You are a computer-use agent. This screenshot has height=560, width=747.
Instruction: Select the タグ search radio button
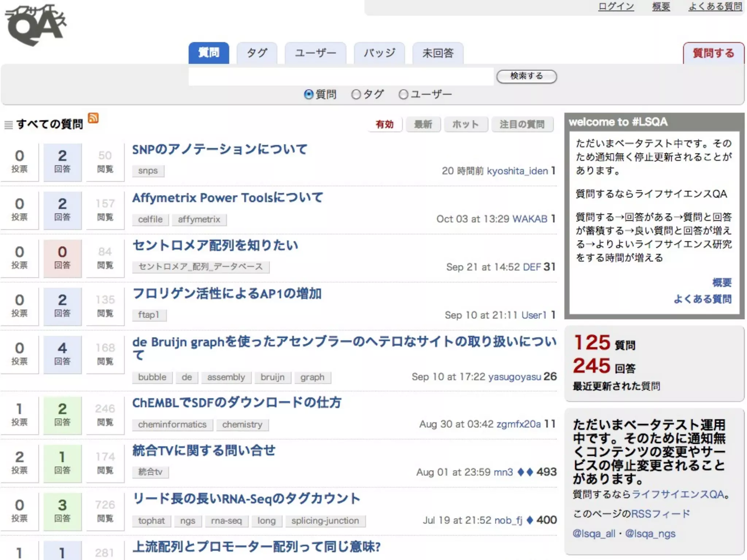pyautogui.click(x=356, y=94)
